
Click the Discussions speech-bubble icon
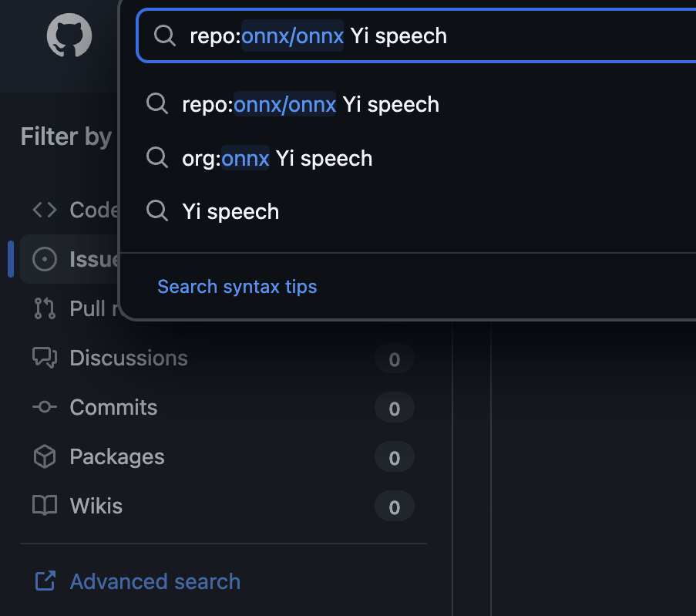pos(45,358)
